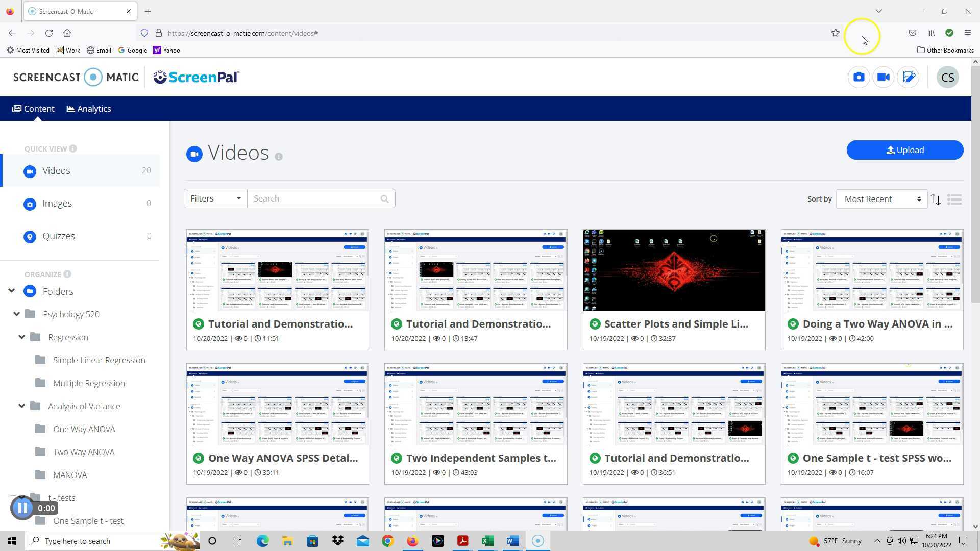
Task: Click the screenshot camera icon in header
Action: pyautogui.click(x=859, y=77)
